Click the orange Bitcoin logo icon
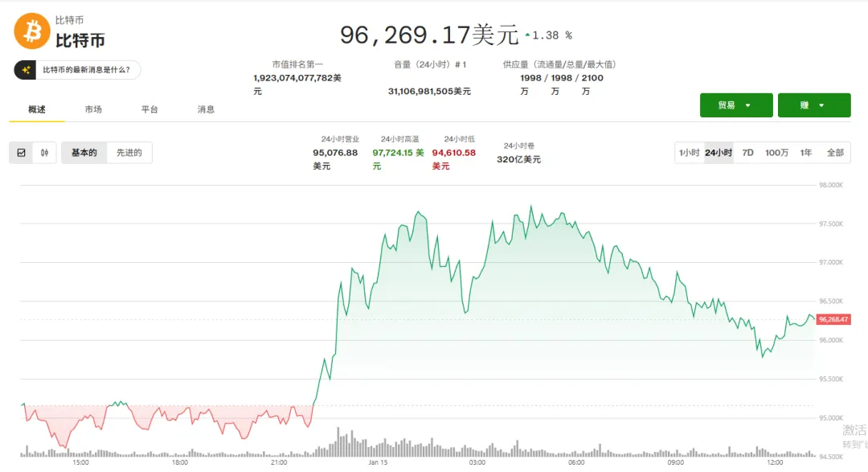 (32, 31)
